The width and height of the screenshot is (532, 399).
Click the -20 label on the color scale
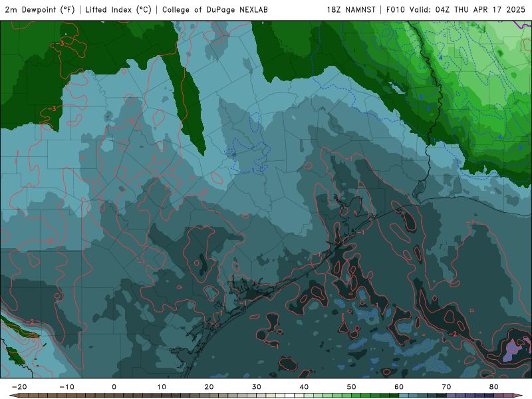point(19,387)
